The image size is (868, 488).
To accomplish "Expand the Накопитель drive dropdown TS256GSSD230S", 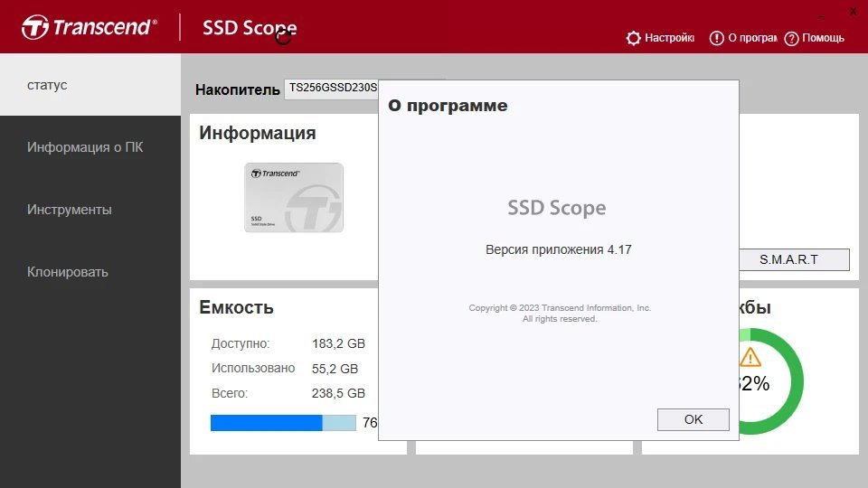I will 331,89.
